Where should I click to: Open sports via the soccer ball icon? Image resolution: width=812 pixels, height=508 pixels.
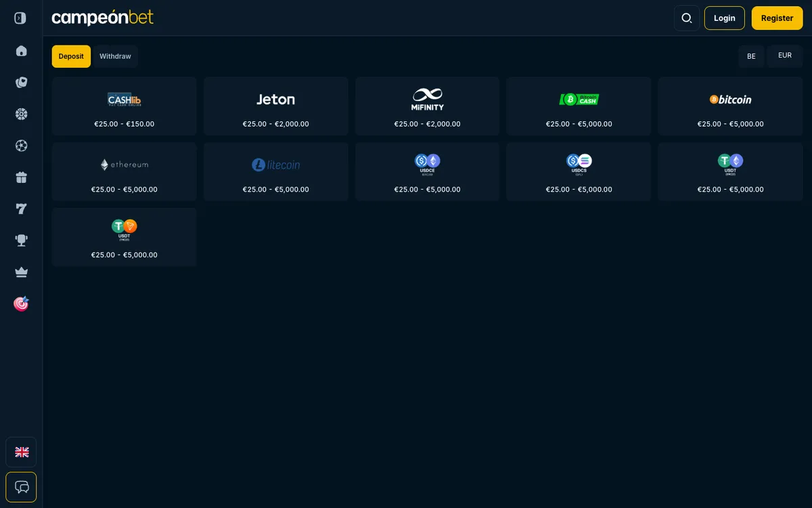(21, 146)
